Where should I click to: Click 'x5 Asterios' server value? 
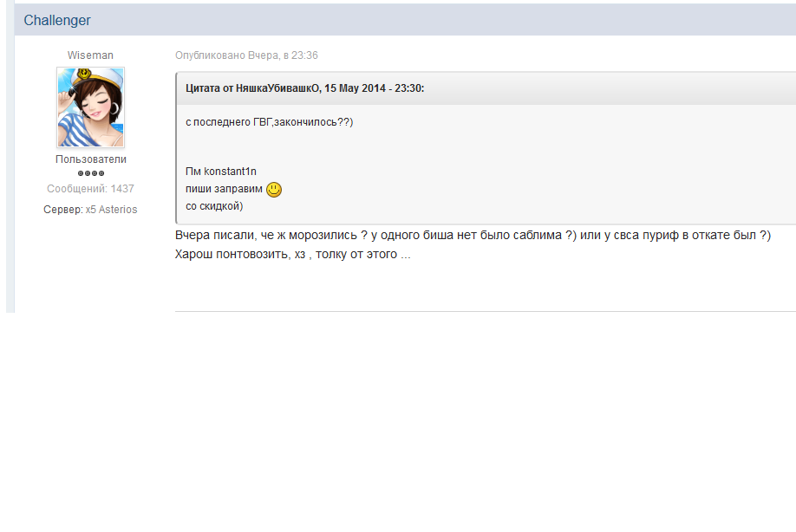[111, 210]
